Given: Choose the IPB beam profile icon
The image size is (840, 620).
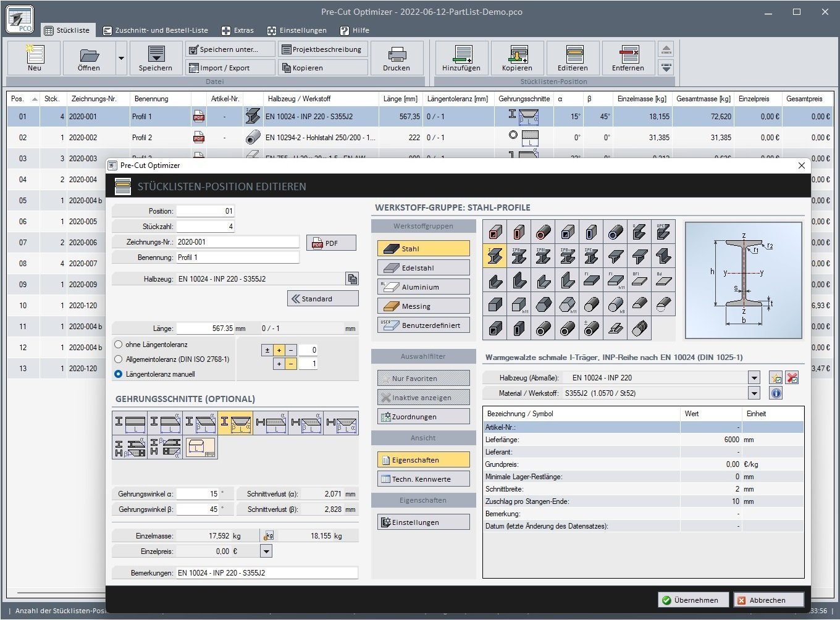Looking at the screenshot, I should tap(519, 256).
